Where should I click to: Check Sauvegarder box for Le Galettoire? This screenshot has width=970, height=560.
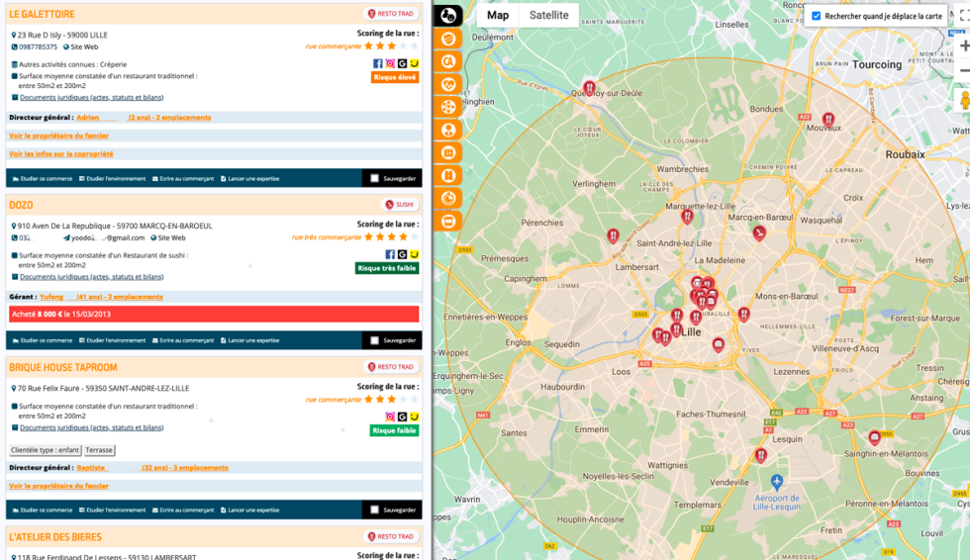pyautogui.click(x=374, y=178)
